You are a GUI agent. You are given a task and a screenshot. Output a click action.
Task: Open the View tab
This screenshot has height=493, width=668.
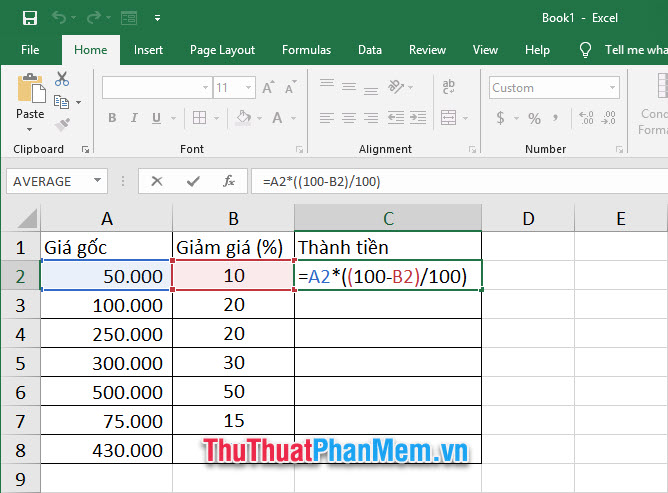pyautogui.click(x=485, y=50)
